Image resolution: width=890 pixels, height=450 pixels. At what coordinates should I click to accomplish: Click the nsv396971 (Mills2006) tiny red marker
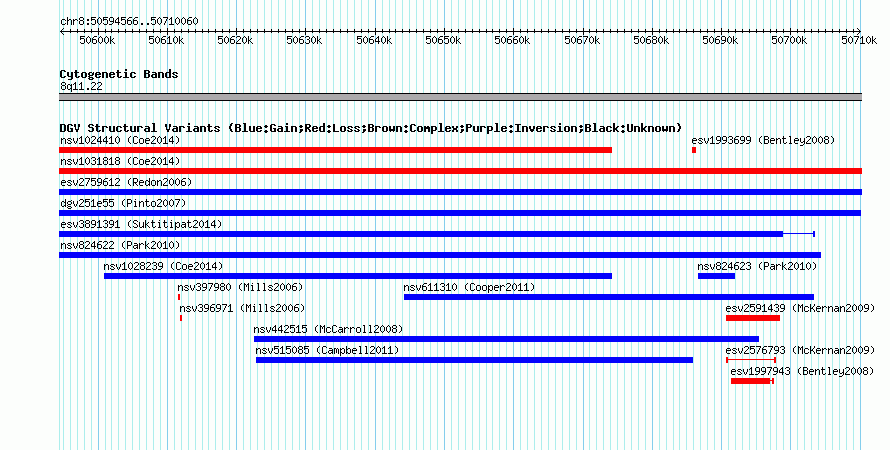[x=181, y=318]
